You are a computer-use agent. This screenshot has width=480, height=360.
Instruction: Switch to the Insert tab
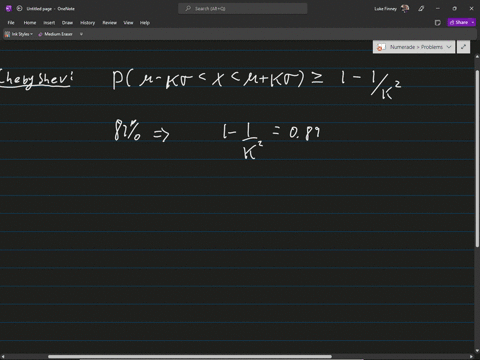point(49,23)
